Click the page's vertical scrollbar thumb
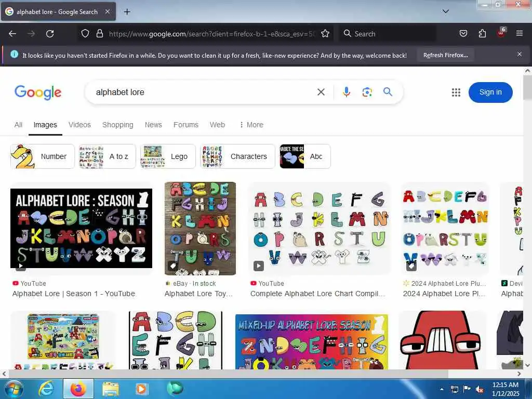Image resolution: width=532 pixels, height=399 pixels. point(527,87)
